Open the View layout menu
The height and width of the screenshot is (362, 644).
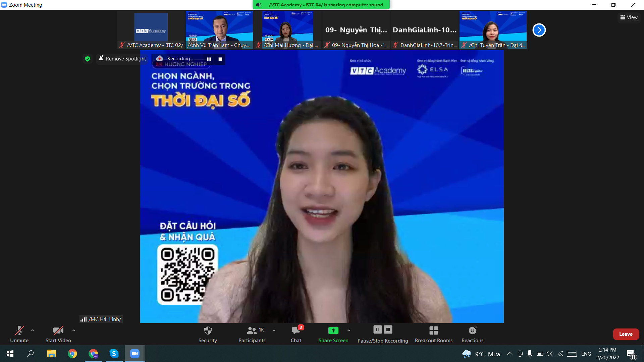point(629,17)
